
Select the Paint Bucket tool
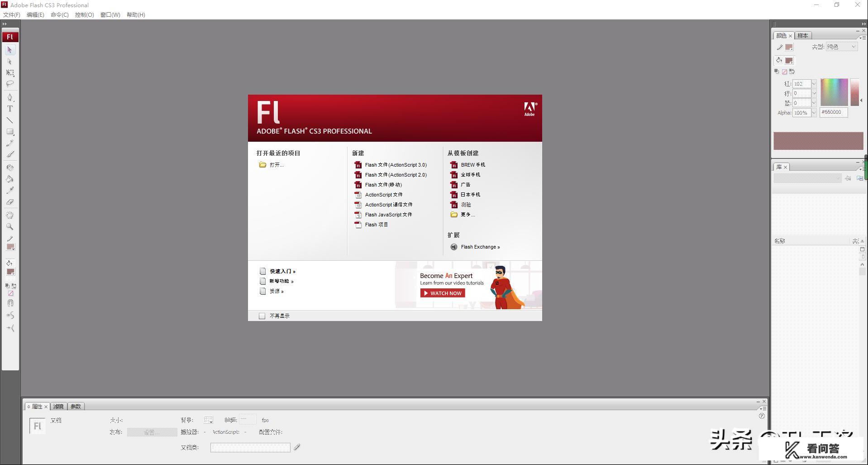(x=10, y=179)
